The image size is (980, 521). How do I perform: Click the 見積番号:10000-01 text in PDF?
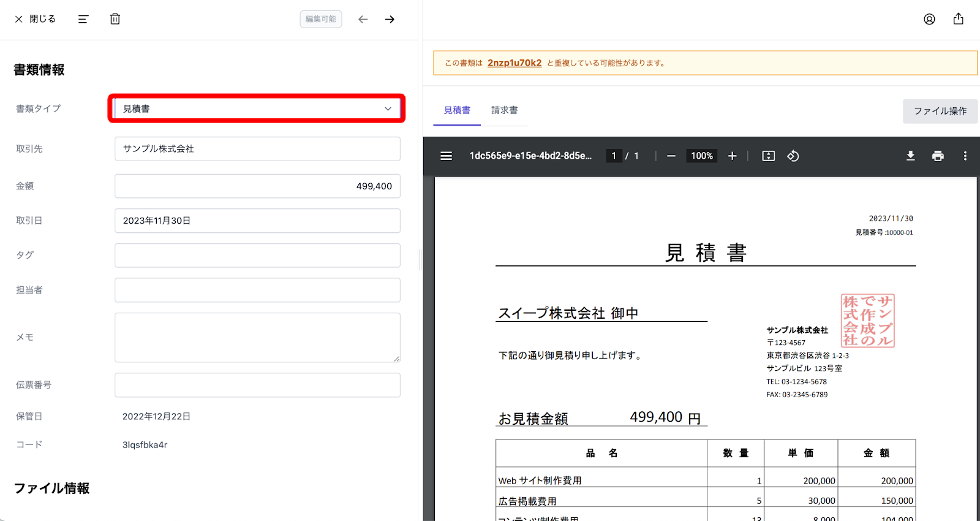point(884,233)
